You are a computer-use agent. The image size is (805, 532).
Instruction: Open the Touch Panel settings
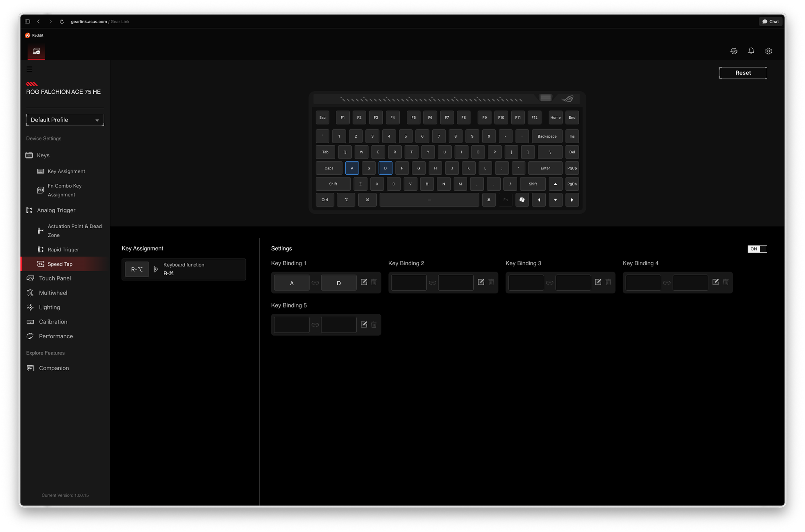point(30,278)
